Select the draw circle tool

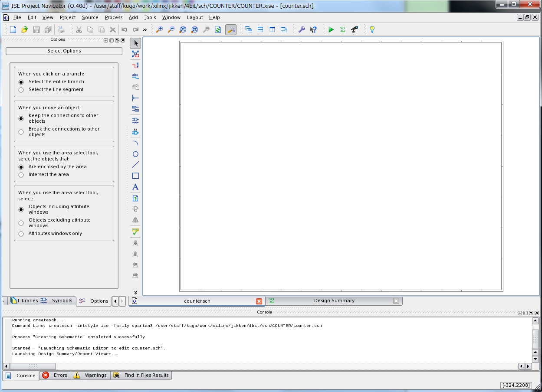pyautogui.click(x=135, y=154)
